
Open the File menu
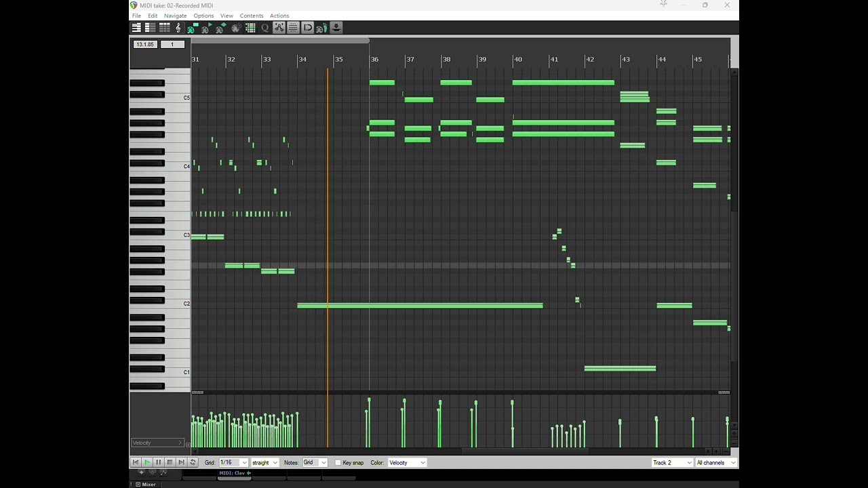point(136,16)
